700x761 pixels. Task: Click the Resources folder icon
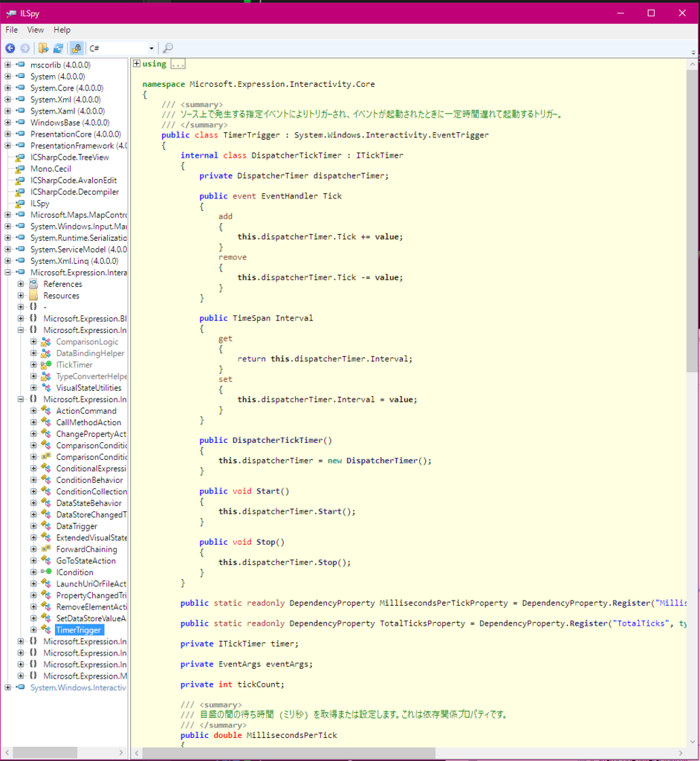33,296
